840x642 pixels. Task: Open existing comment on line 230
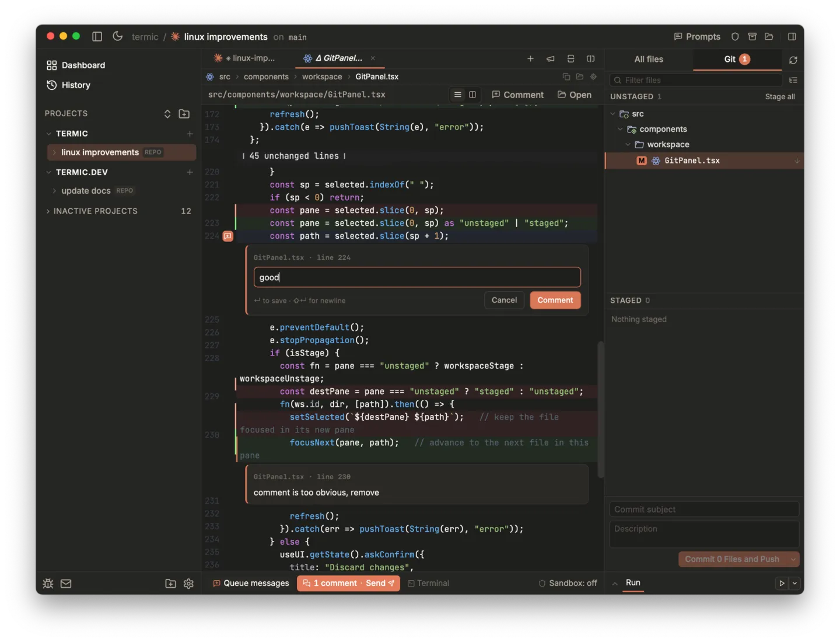pyautogui.click(x=417, y=484)
